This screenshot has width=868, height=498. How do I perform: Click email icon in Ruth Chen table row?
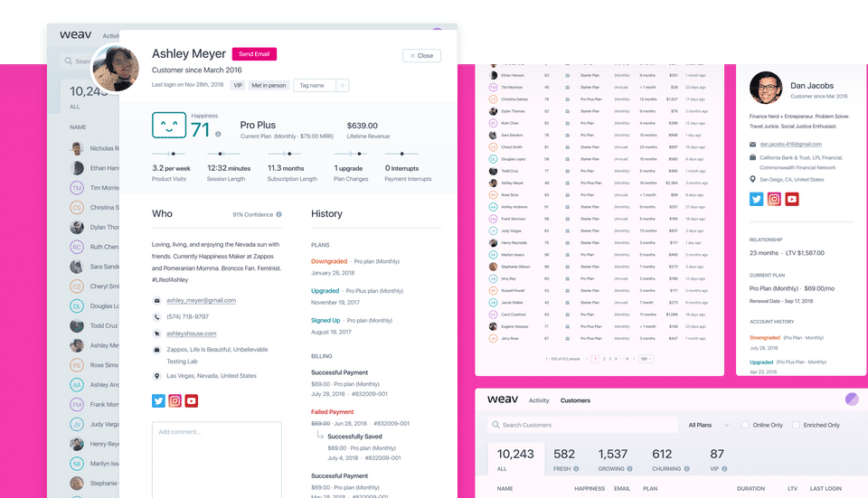pos(568,123)
